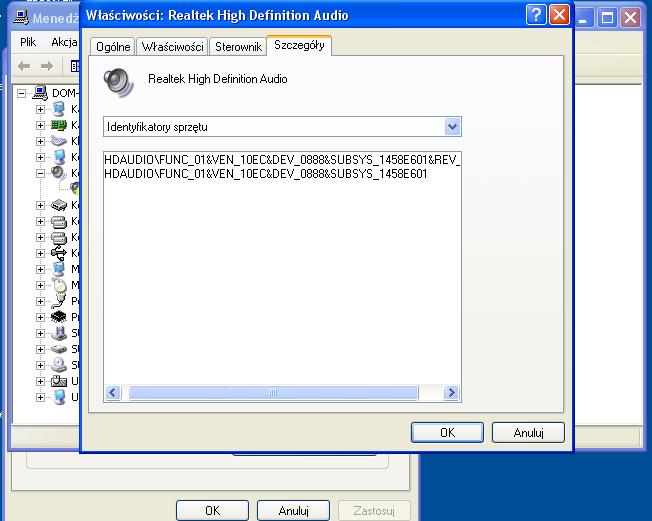This screenshot has height=521, width=652.
Task: Select the Szczegóły tab
Action: (x=299, y=45)
